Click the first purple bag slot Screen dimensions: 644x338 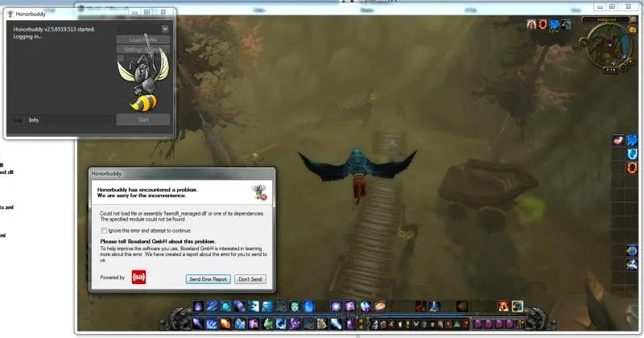[x=477, y=324]
